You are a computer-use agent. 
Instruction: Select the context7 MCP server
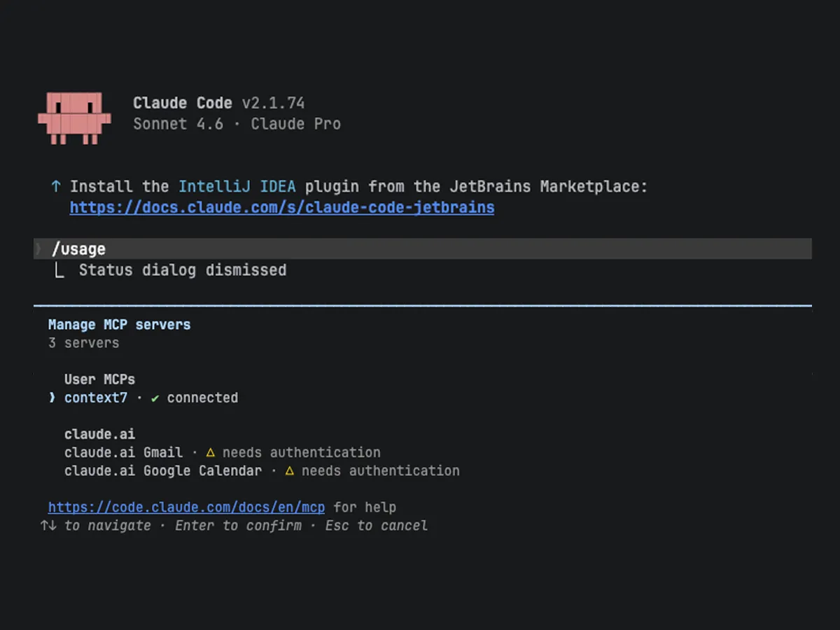(96, 398)
